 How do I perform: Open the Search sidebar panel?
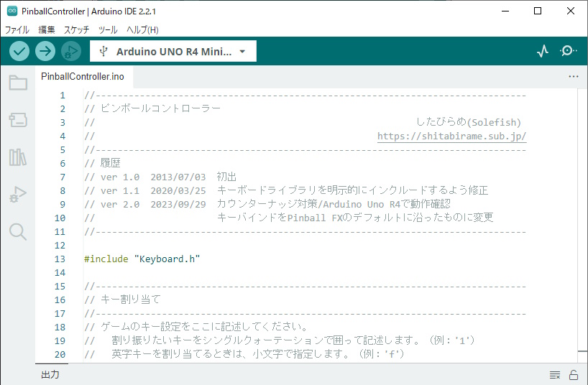(x=18, y=231)
